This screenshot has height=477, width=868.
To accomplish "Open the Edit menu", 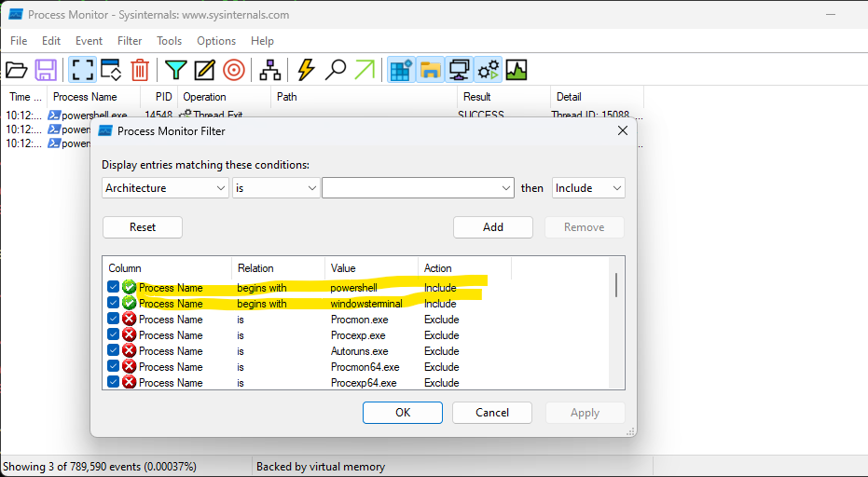I will (x=51, y=41).
